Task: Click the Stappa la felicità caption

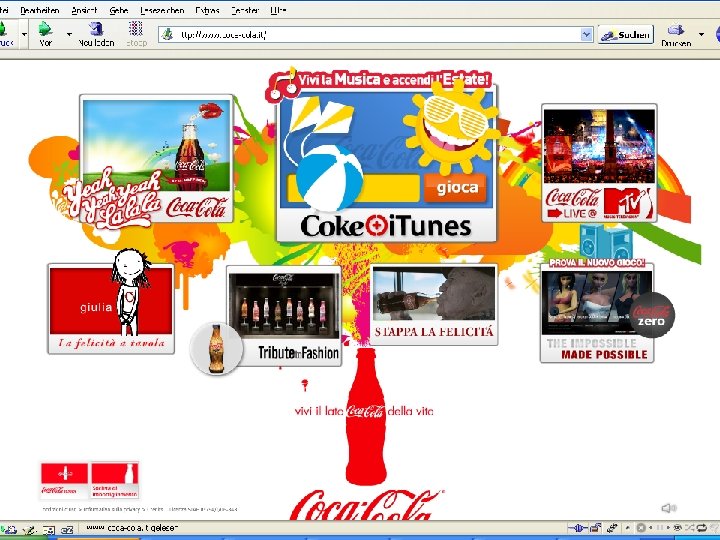Action: click(x=434, y=332)
